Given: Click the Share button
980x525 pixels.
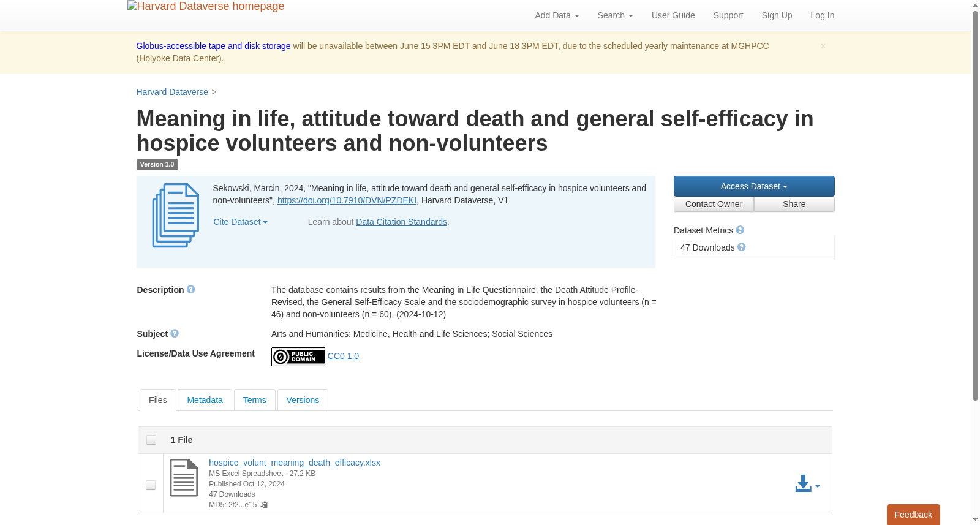Looking at the screenshot, I should [794, 204].
